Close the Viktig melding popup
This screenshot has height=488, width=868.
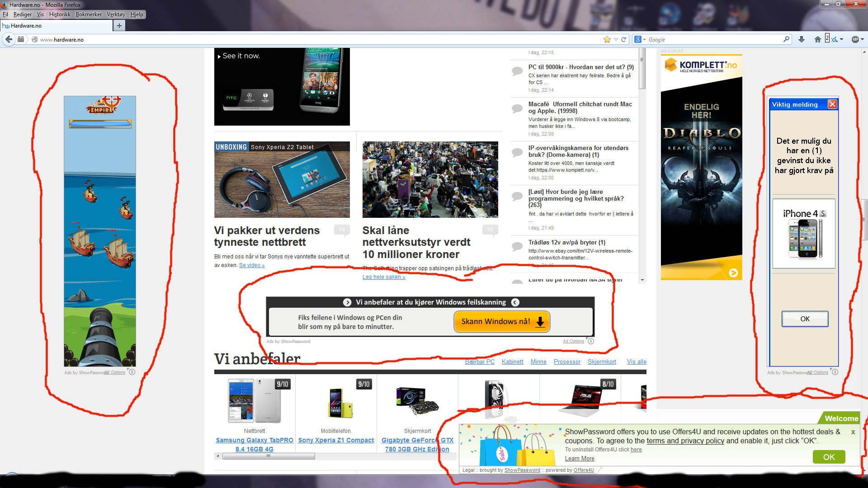pos(832,104)
